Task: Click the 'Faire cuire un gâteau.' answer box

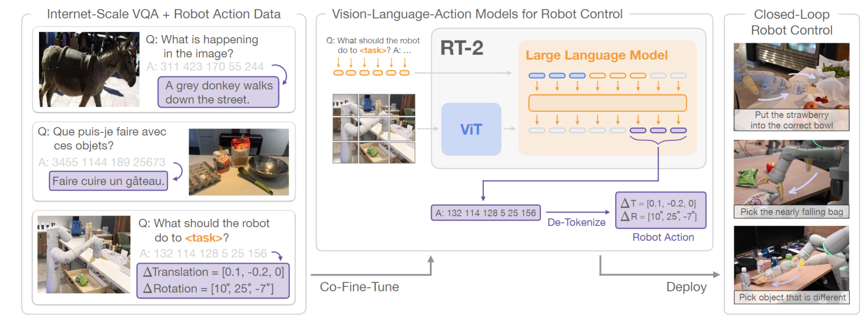Action: [x=108, y=181]
